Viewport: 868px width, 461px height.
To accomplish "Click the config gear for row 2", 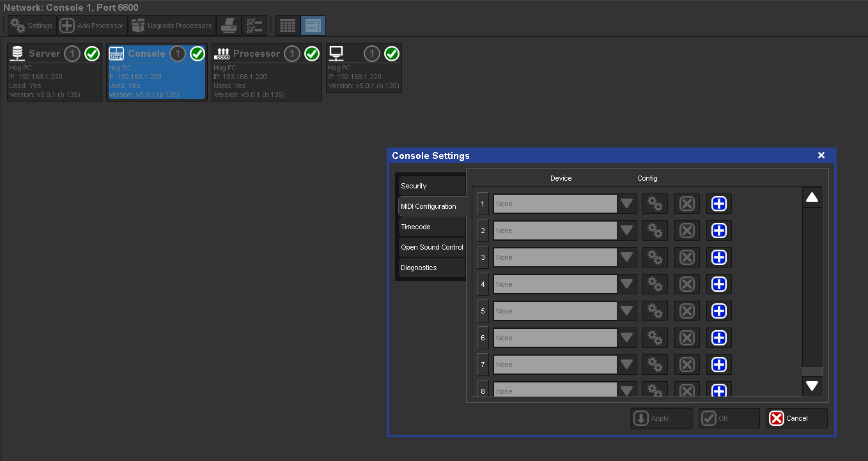I will click(x=655, y=230).
